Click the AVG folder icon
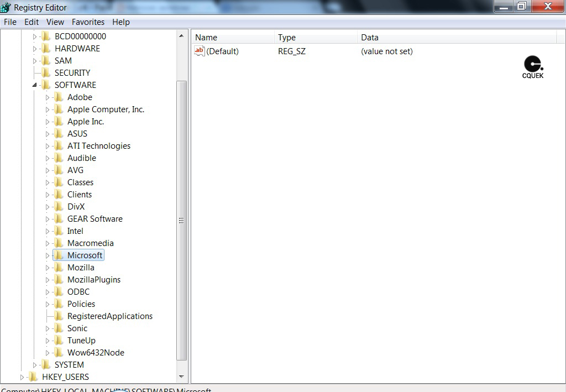The image size is (566, 392). tap(59, 170)
